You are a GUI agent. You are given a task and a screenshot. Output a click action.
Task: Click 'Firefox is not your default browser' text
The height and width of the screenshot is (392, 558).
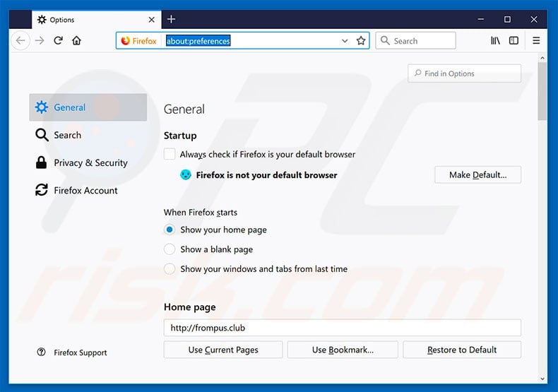(x=266, y=175)
